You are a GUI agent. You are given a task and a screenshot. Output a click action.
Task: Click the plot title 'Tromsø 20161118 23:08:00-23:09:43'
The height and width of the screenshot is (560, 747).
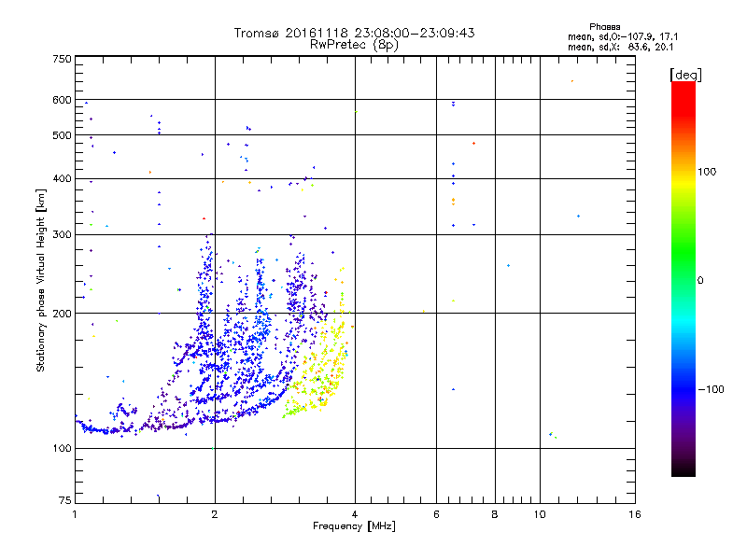(x=354, y=33)
